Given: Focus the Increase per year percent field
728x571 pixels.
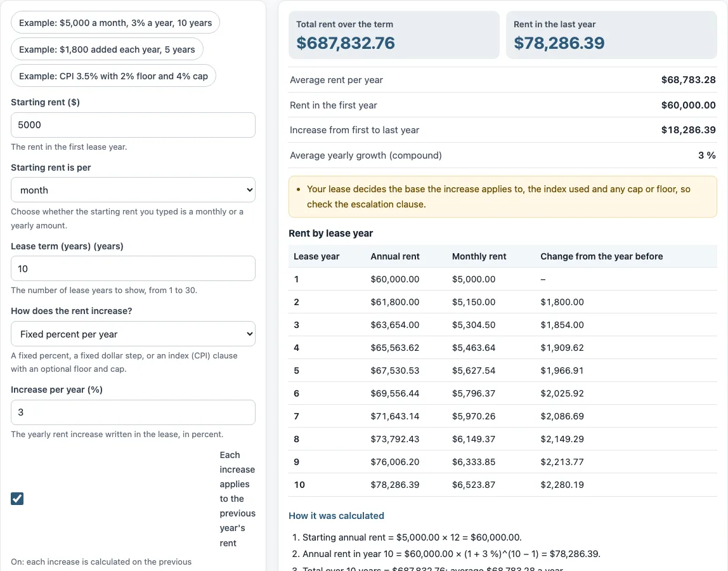Looking at the screenshot, I should pyautogui.click(x=133, y=412).
